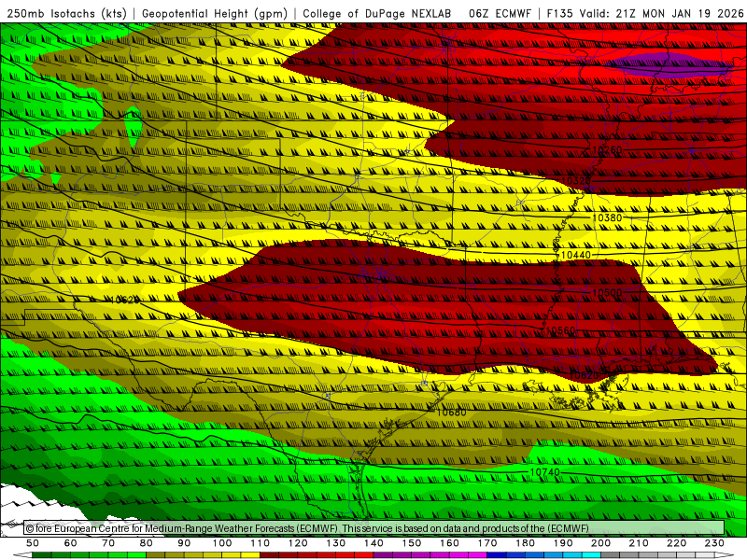
Task: Click the 190 value on the color scale
Action: coord(563,543)
